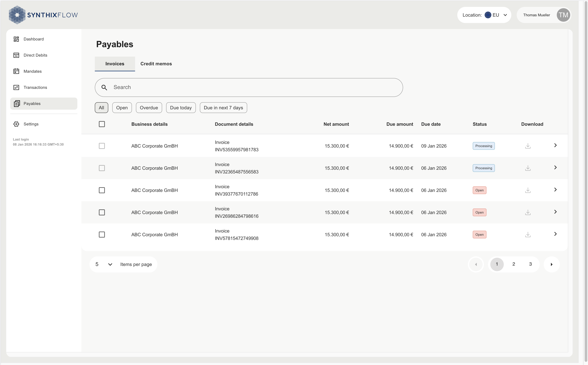Expand row INV32365487556583 chevron
This screenshot has height=365, width=588.
pos(555,168)
